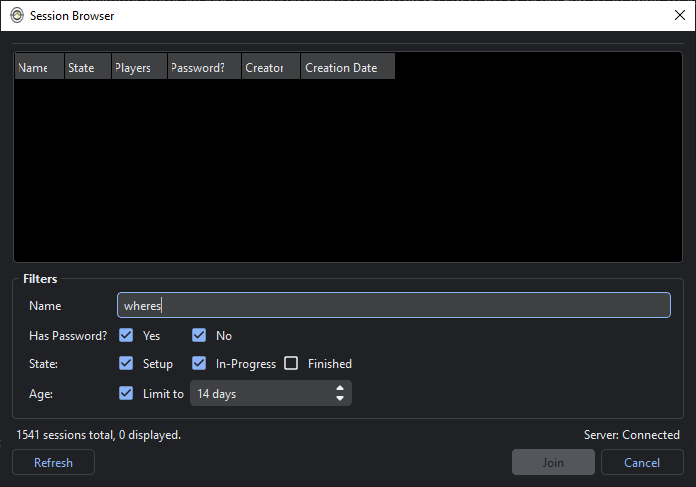Uncheck the Has Password Yes checkbox
The image size is (696, 487).
click(126, 335)
